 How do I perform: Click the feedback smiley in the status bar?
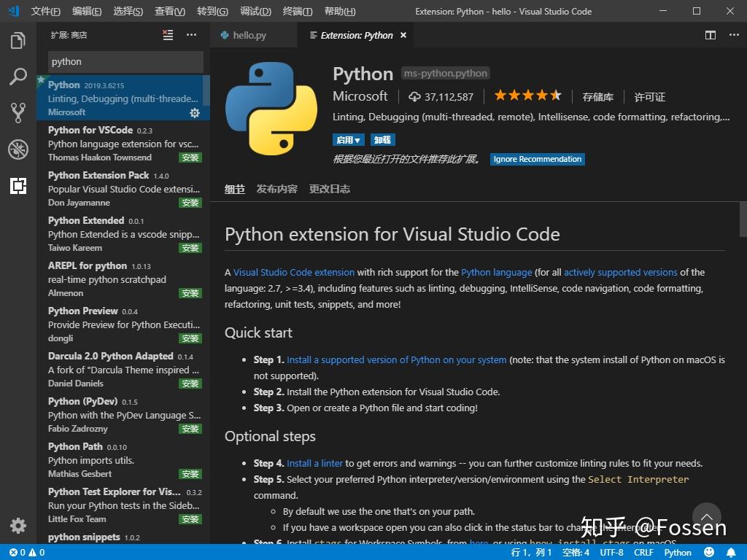(x=707, y=552)
